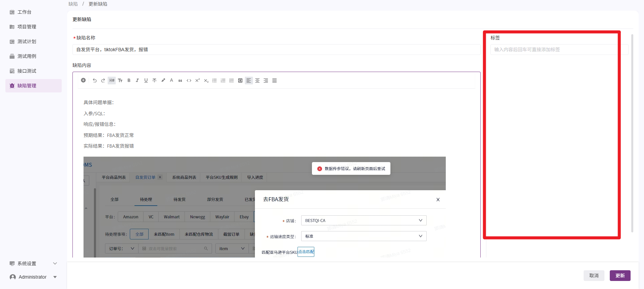Image resolution: width=644 pixels, height=289 pixels.
Task: Insert a block quote via toolbar
Action: click(x=180, y=80)
